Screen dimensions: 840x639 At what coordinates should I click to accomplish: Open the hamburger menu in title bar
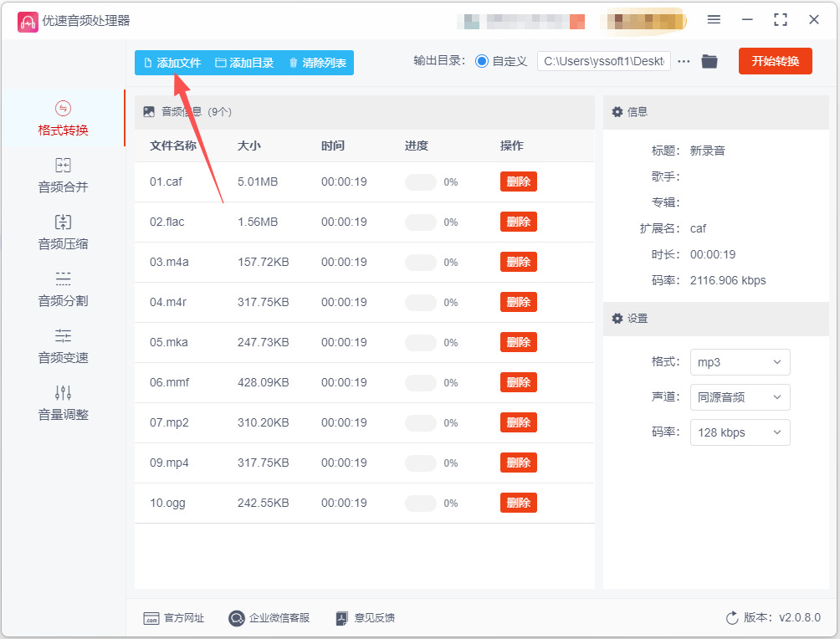714,20
